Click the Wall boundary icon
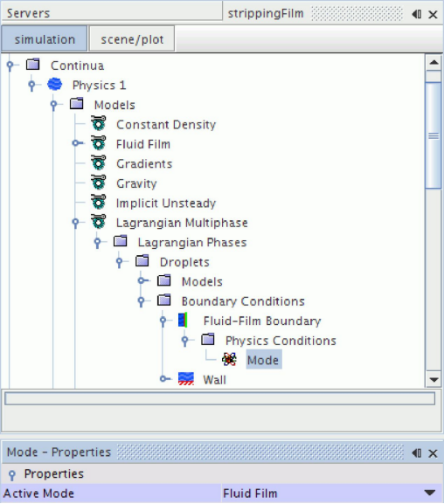The height and width of the screenshot is (504, 444). point(186,379)
